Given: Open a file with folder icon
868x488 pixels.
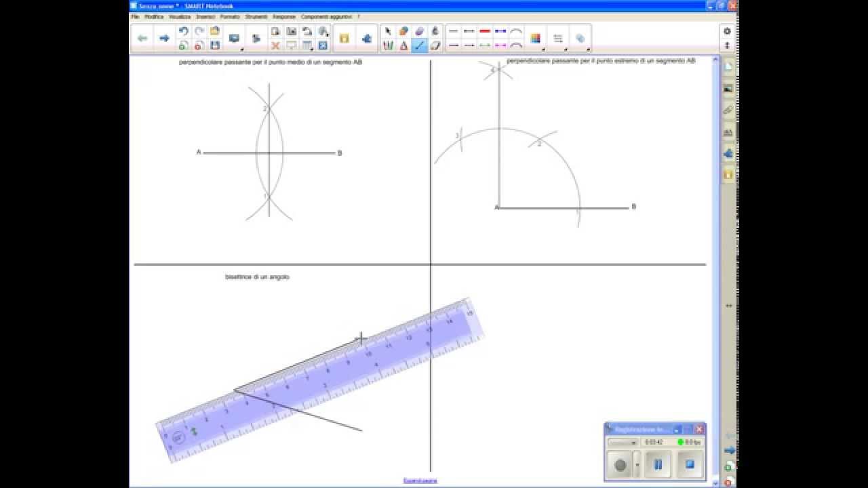Looking at the screenshot, I should pos(215,31).
